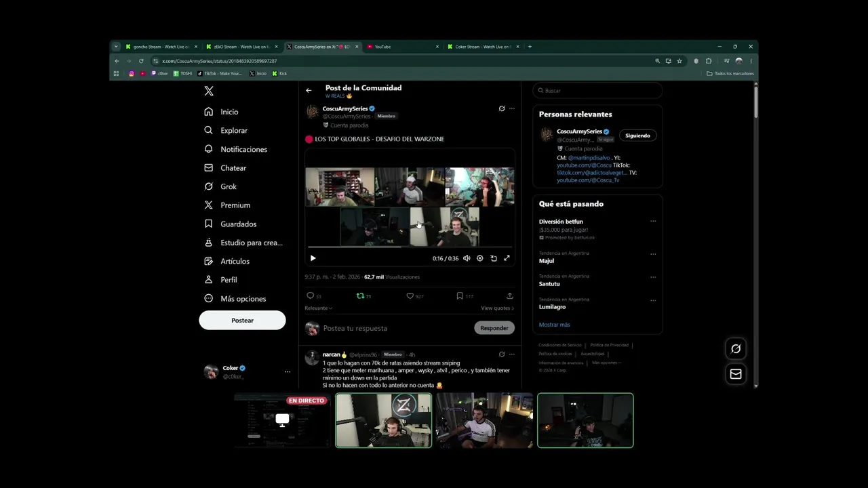Open narcan reply author avatar
Viewport: 868px width, 488px height.
(x=312, y=357)
